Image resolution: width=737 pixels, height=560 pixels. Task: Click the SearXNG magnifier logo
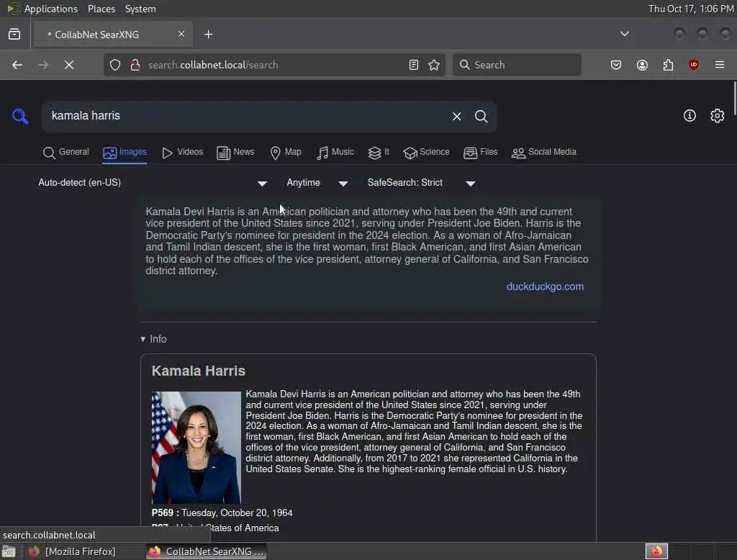pyautogui.click(x=20, y=116)
